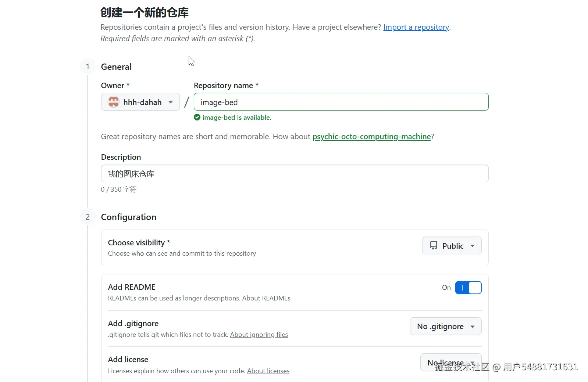Click the Add license heading
The image size is (588, 382).
tap(128, 360)
